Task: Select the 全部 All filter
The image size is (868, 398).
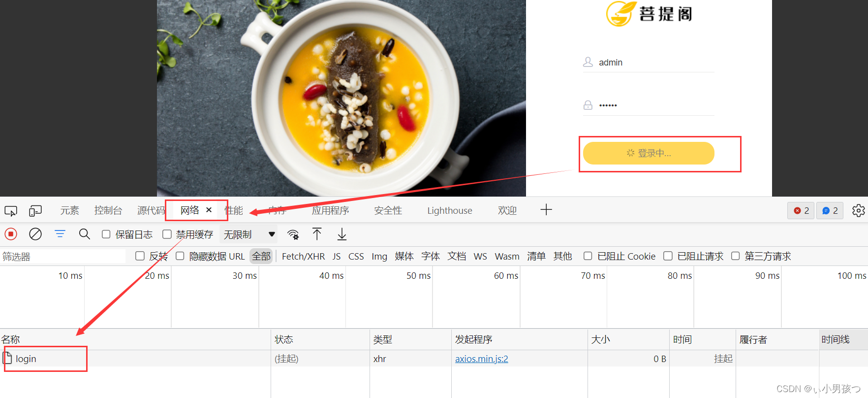Action: pyautogui.click(x=261, y=256)
